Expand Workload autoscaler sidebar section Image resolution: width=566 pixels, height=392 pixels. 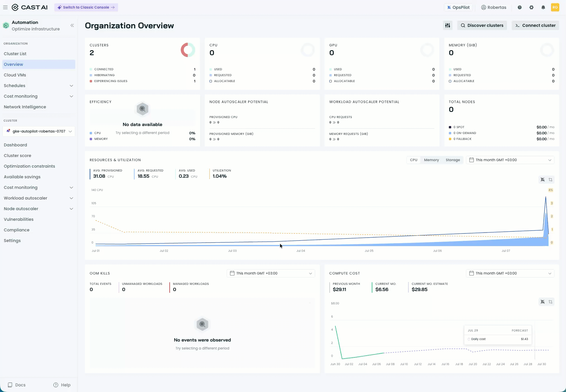39,198
